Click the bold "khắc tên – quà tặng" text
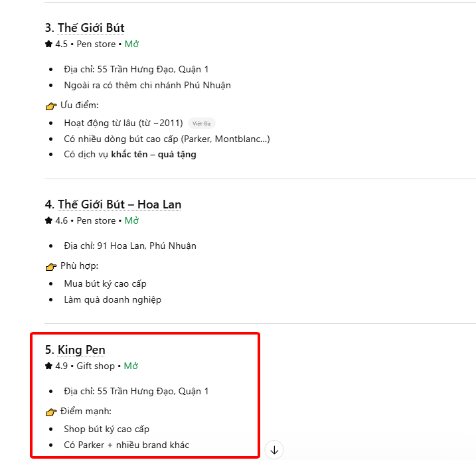 pyautogui.click(x=153, y=155)
